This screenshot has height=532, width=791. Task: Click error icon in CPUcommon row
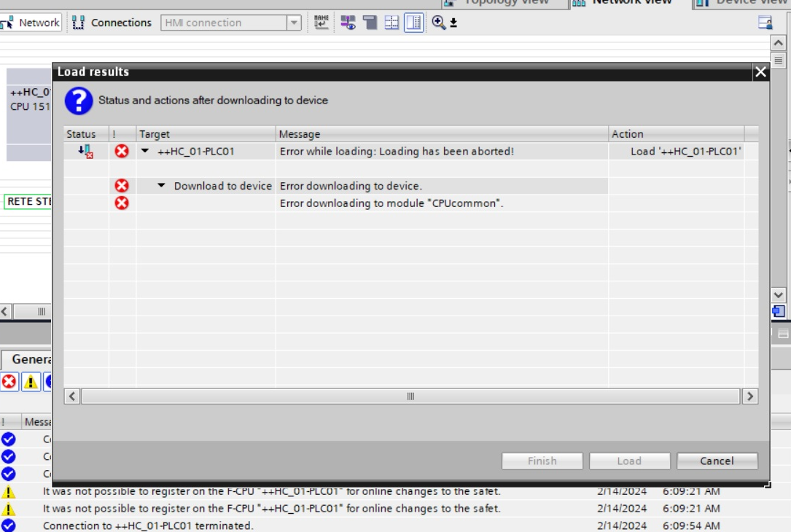(x=122, y=203)
